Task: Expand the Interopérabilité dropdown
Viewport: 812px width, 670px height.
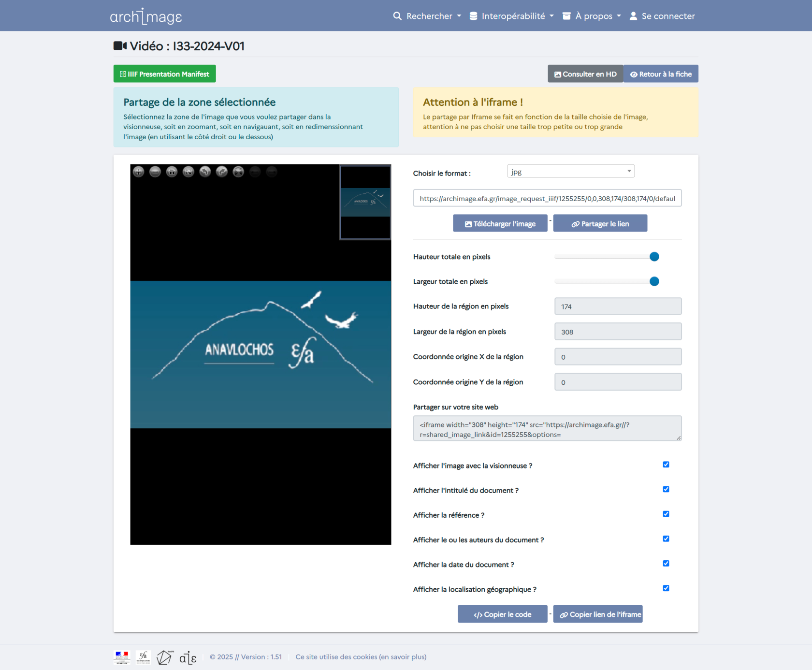Action: coord(512,16)
